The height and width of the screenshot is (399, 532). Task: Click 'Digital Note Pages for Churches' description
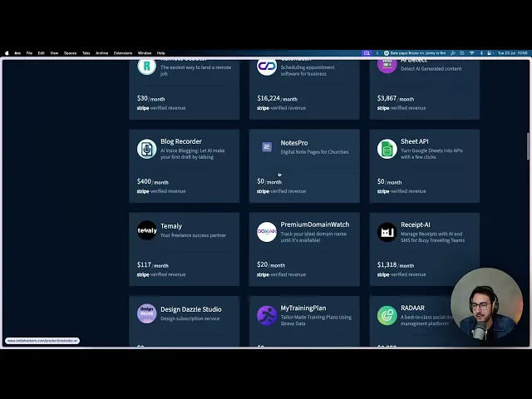(x=314, y=152)
